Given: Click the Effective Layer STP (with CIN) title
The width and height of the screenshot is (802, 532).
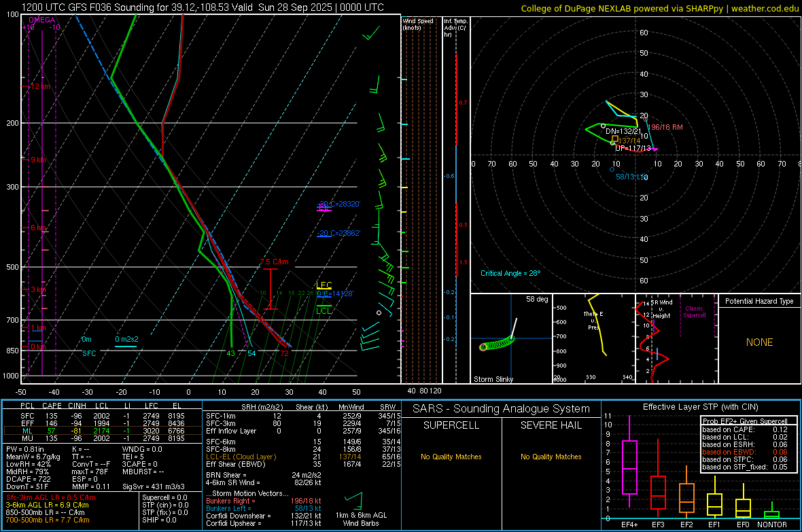Looking at the screenshot, I should tap(700, 407).
